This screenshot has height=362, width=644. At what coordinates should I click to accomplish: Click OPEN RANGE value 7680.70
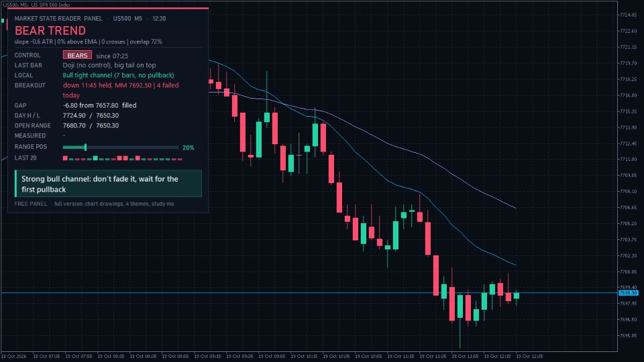click(x=74, y=125)
